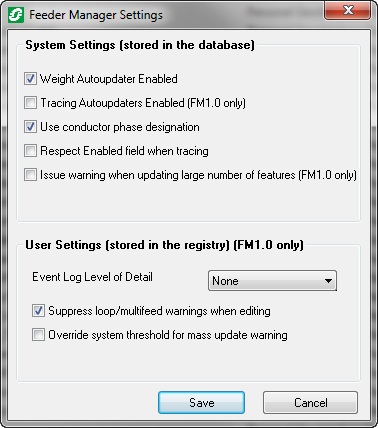Click the Weight Autoupdater Enabled label text

click(109, 79)
